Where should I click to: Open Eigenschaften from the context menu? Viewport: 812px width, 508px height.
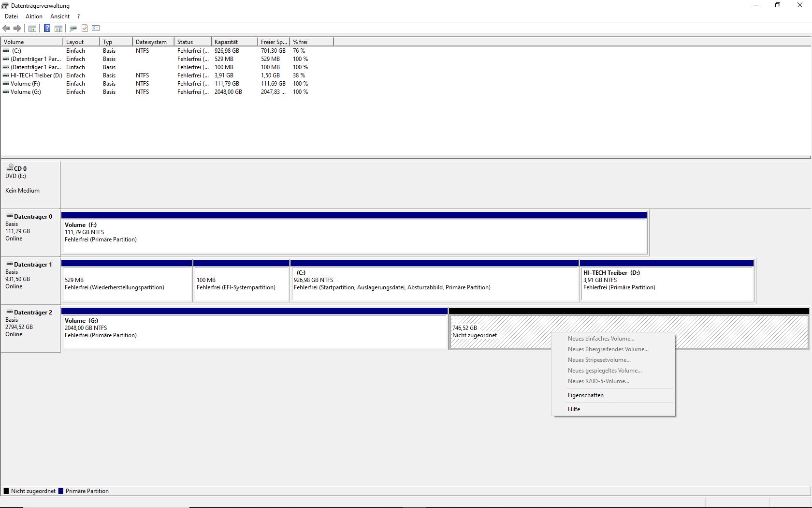point(613,395)
